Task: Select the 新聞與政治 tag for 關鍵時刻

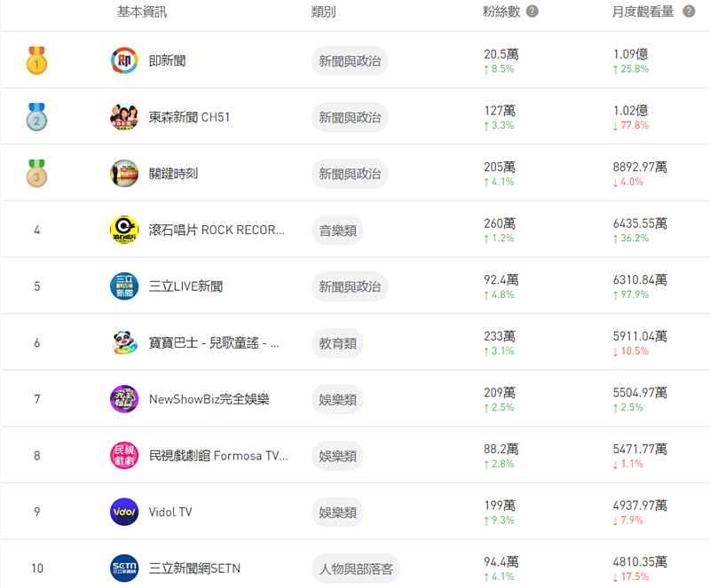Action: pyautogui.click(x=350, y=173)
